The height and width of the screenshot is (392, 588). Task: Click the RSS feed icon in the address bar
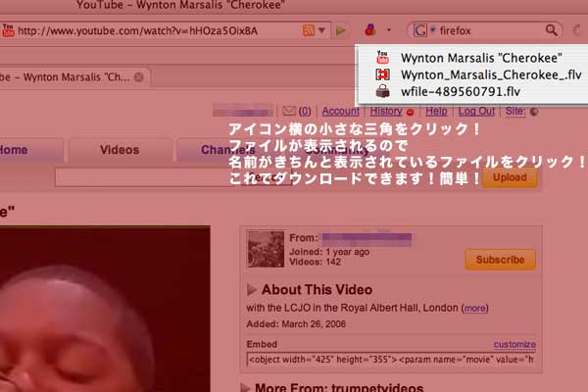coord(309,30)
